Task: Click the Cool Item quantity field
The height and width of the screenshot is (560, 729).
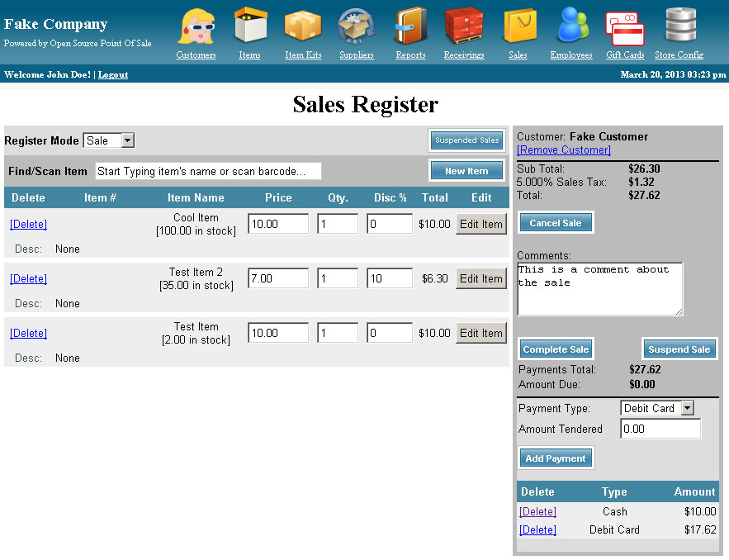Action: pyautogui.click(x=338, y=224)
